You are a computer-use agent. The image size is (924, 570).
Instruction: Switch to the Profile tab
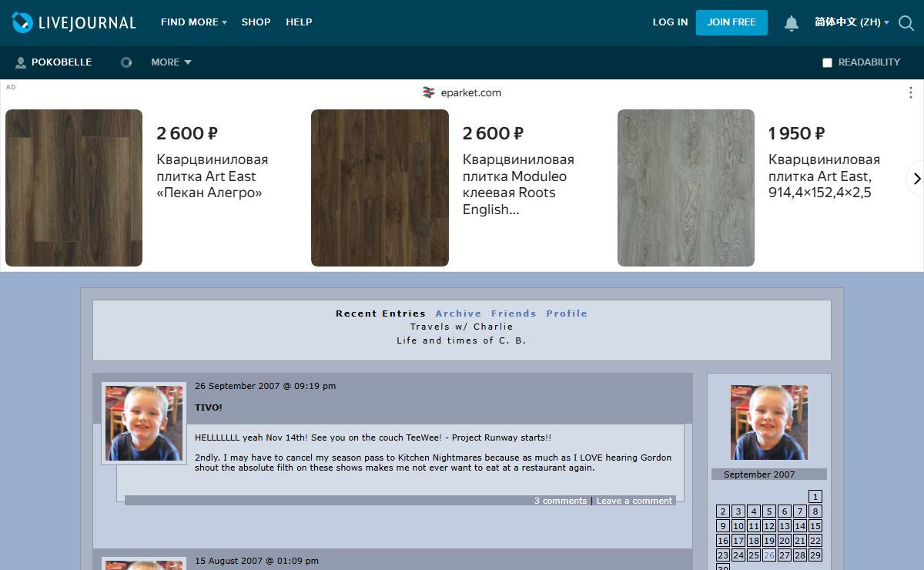click(x=567, y=313)
